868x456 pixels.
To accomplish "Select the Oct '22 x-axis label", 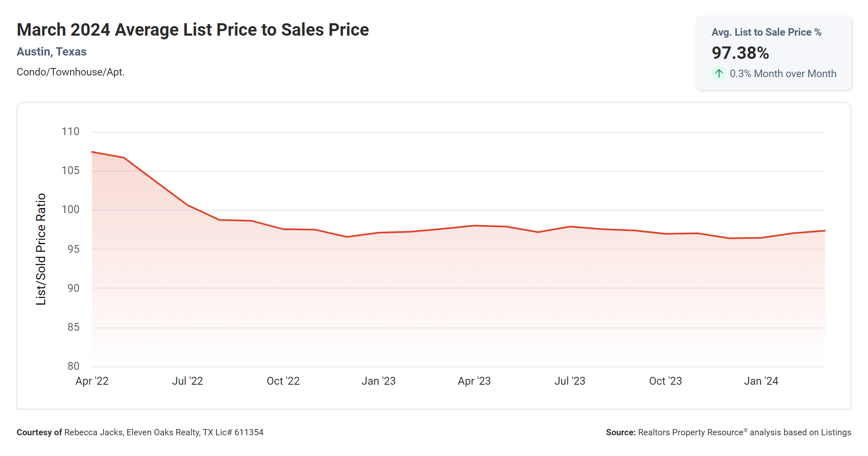I will (x=283, y=381).
